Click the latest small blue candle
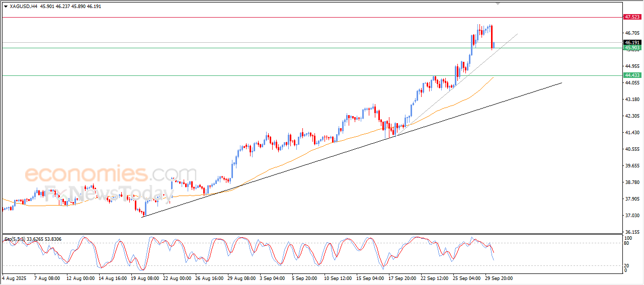The image size is (644, 285). [x=494, y=45]
